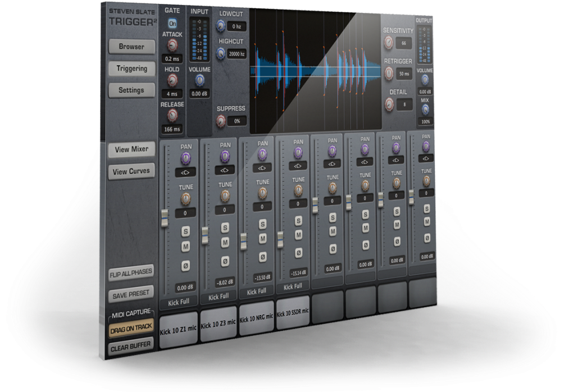Mute the Kick 10 Z3 mic channel

point(225,243)
